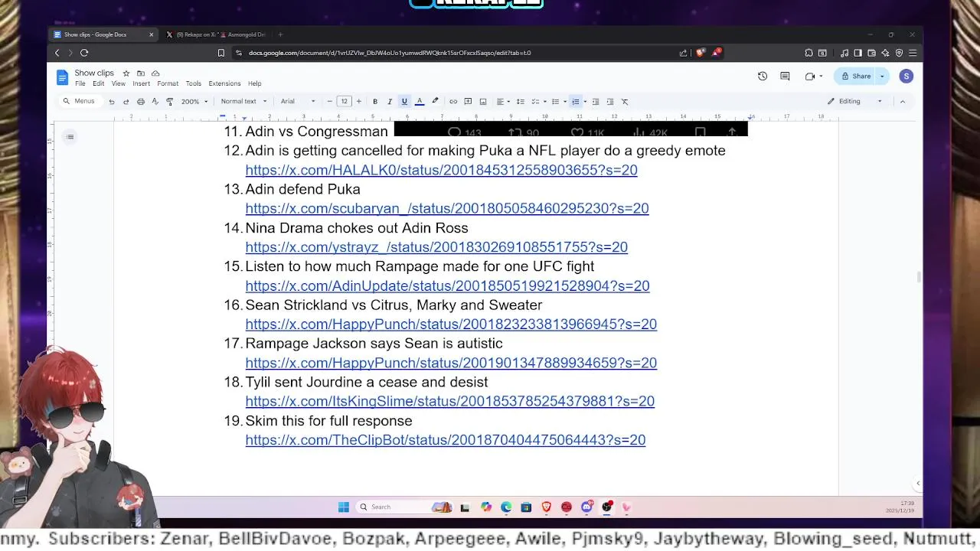Toggle Underline formatting
Image resolution: width=980 pixels, height=551 pixels.
[x=404, y=102]
